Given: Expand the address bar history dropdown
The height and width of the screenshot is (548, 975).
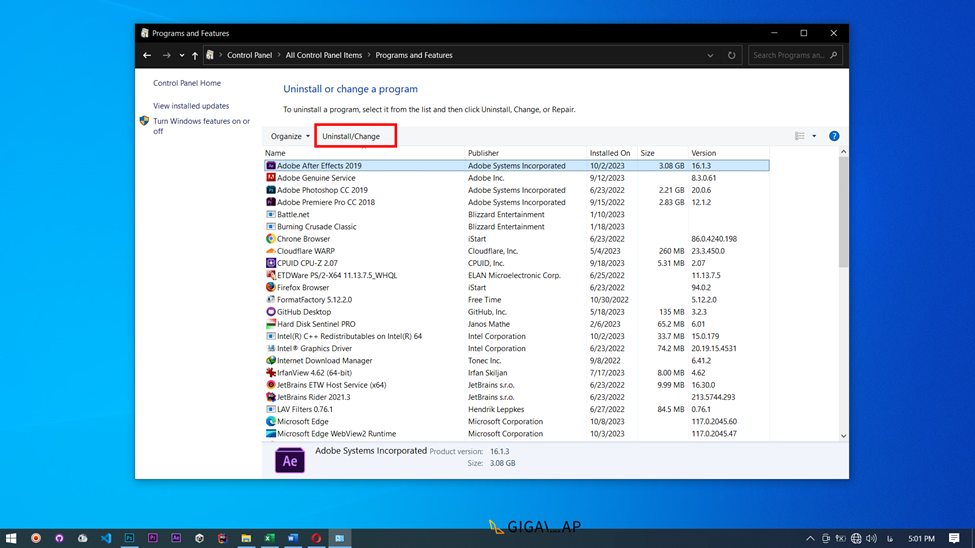Looking at the screenshot, I should (710, 55).
